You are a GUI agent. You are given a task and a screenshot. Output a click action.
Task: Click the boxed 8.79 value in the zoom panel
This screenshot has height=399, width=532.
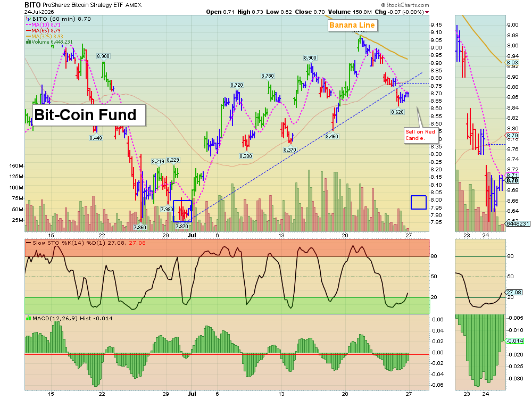pyautogui.click(x=512, y=135)
